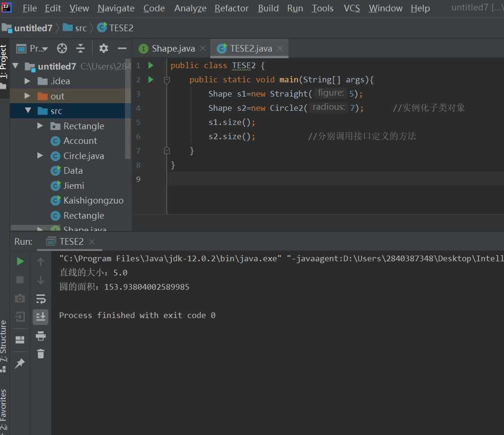
Task: Collapse the untitled7 project root
Action: (15, 66)
